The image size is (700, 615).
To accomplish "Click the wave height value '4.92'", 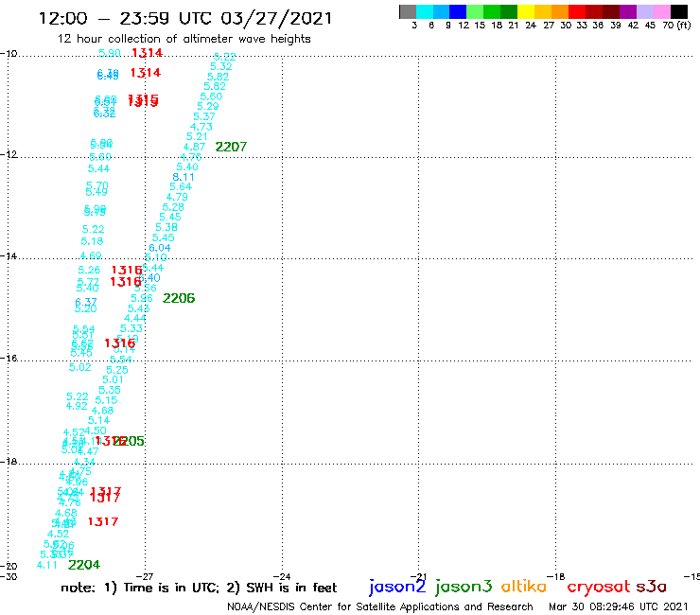I will [77, 406].
